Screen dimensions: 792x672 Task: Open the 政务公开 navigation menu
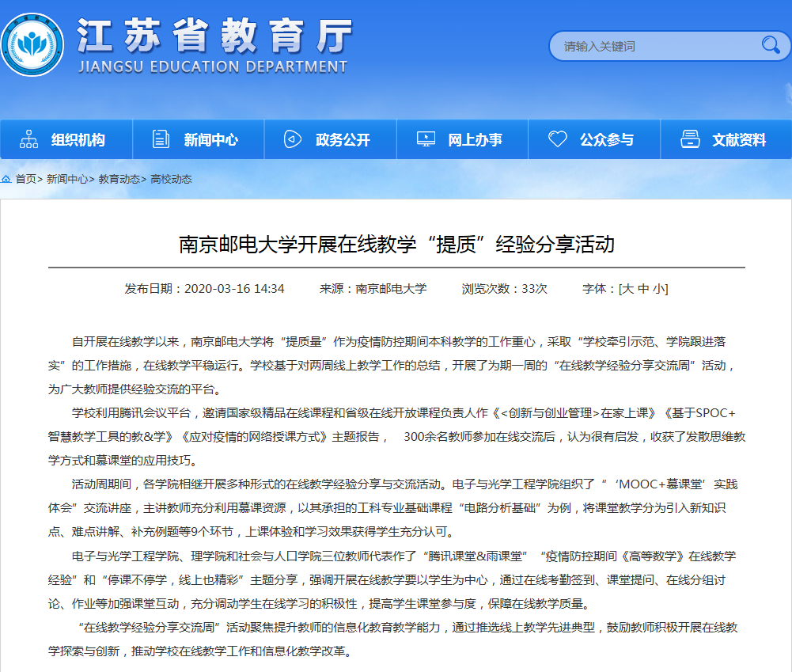pos(343,140)
